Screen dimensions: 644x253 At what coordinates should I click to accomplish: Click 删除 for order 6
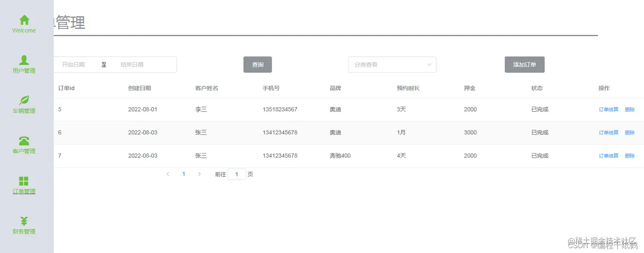point(630,133)
